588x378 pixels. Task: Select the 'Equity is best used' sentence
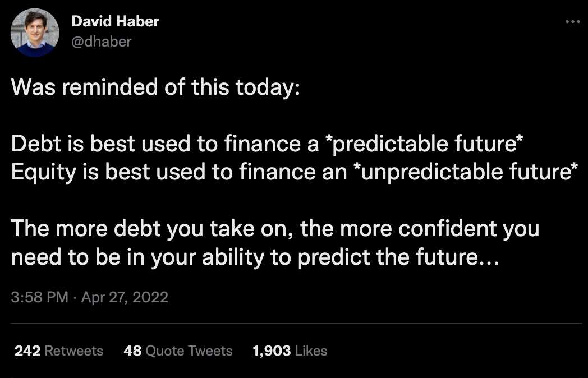pyautogui.click(x=295, y=172)
